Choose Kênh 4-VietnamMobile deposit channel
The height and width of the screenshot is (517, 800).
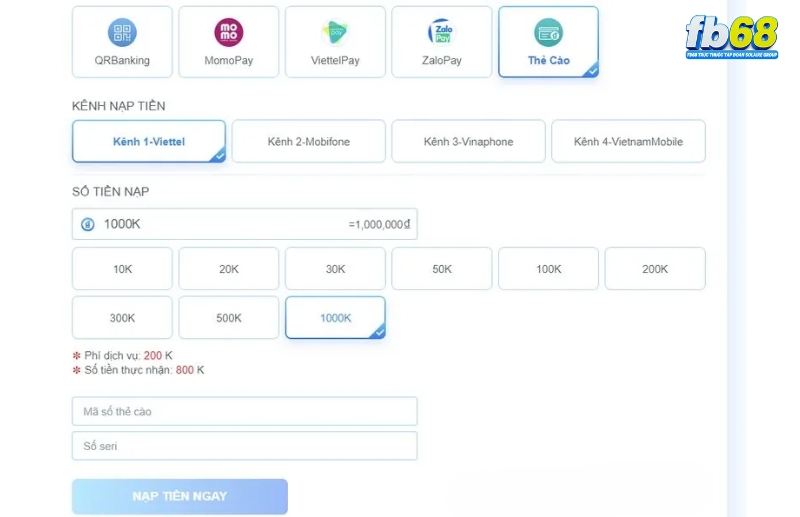[x=629, y=141]
